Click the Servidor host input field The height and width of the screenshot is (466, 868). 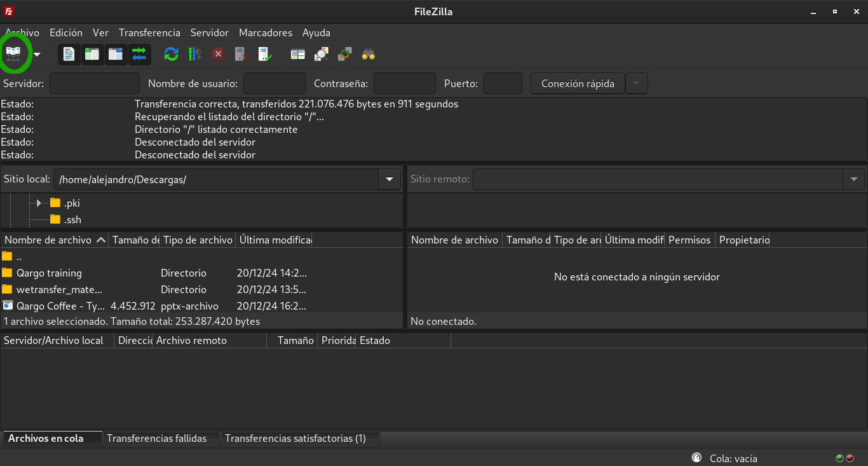(95, 83)
